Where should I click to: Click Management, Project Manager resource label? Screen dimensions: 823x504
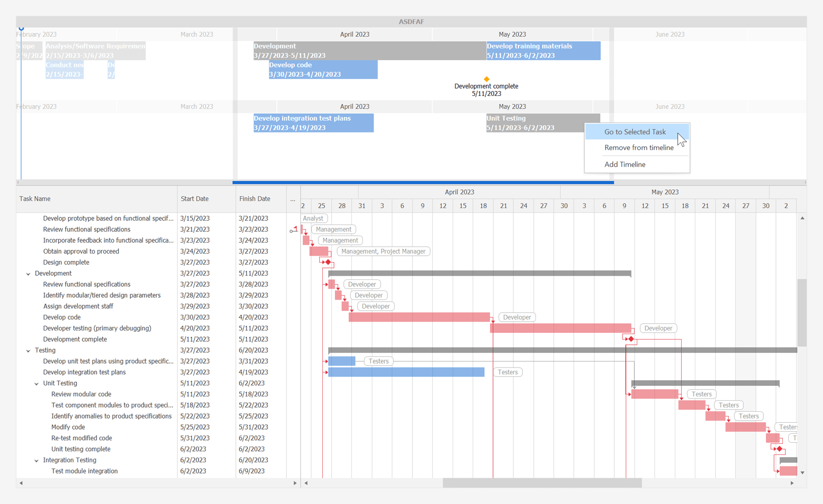coord(383,251)
